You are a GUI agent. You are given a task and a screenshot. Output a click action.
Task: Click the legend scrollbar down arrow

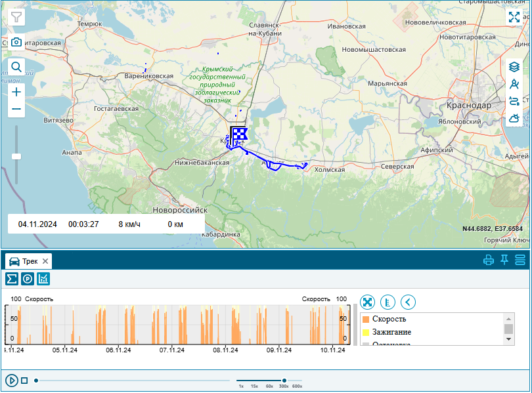[x=508, y=339]
